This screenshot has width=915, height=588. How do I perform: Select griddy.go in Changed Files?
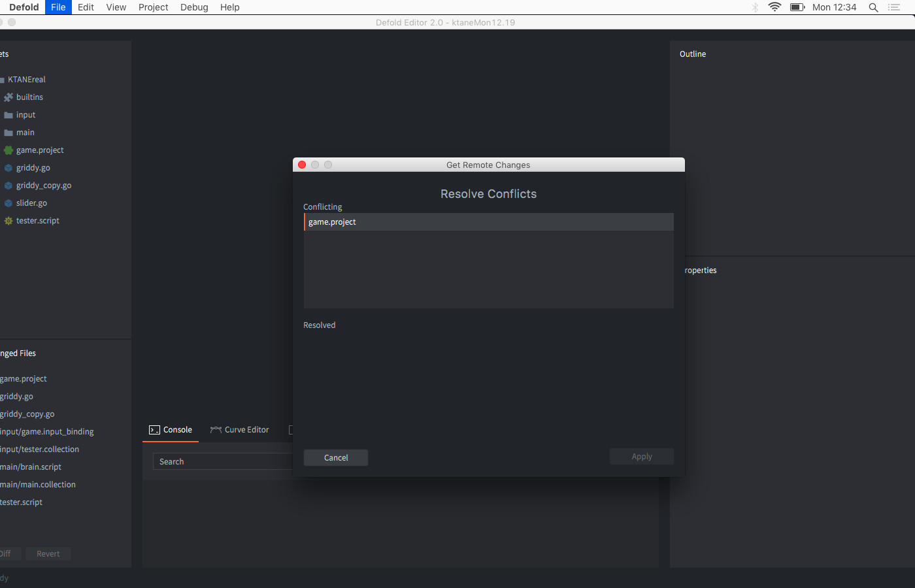pos(17,397)
